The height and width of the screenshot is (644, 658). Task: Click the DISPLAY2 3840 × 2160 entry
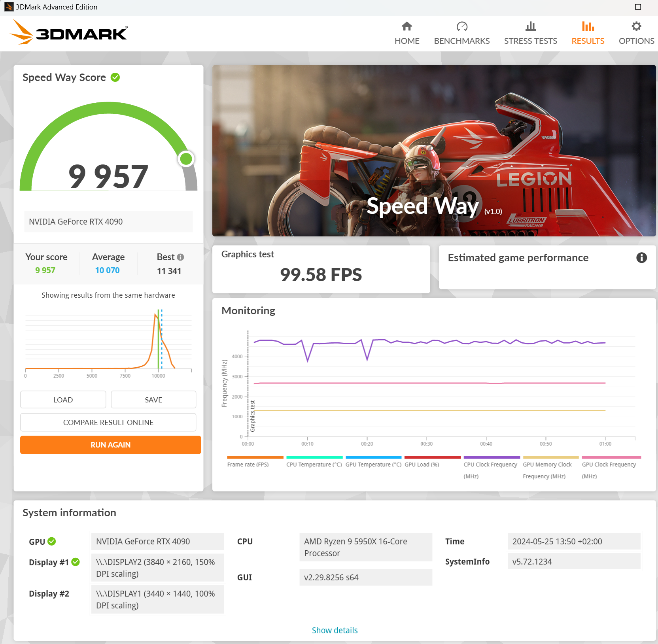click(x=157, y=568)
